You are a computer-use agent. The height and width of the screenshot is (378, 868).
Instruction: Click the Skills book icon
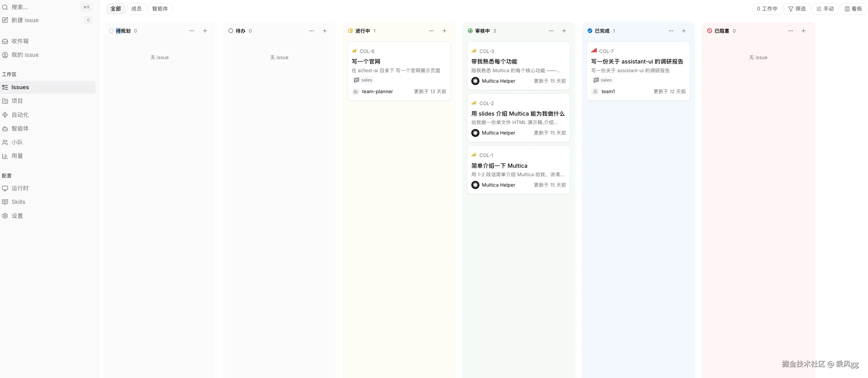(x=5, y=202)
